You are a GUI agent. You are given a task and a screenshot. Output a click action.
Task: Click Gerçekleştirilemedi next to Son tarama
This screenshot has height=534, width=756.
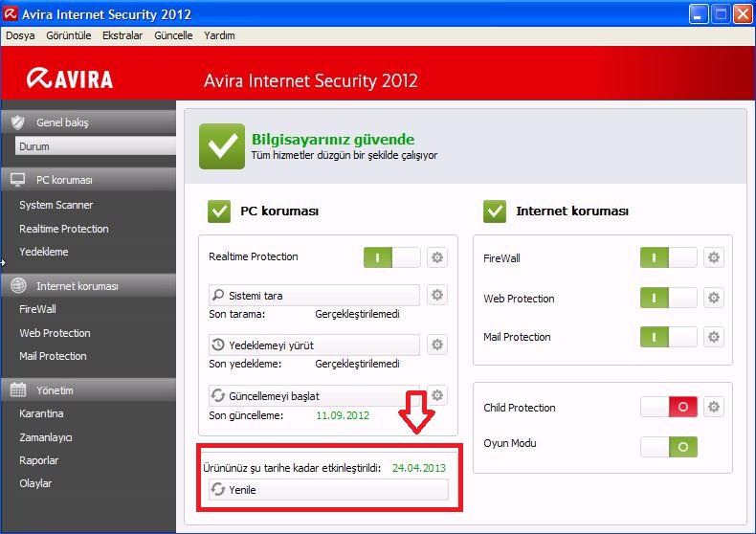(357, 314)
